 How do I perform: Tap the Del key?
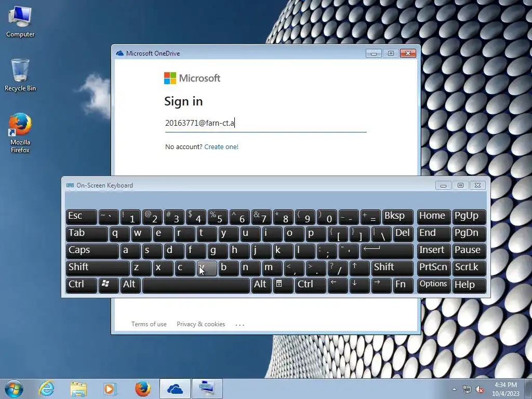(403, 234)
